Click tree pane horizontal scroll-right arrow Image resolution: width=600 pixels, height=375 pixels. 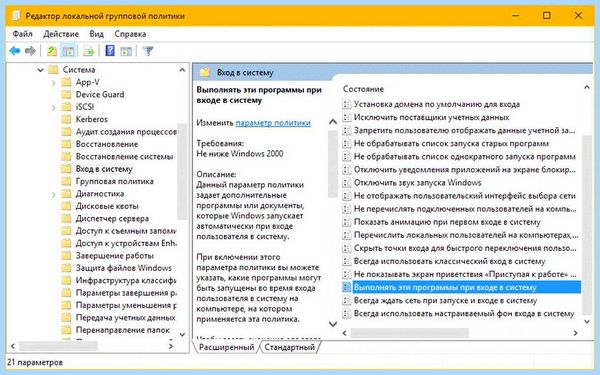click(x=171, y=346)
